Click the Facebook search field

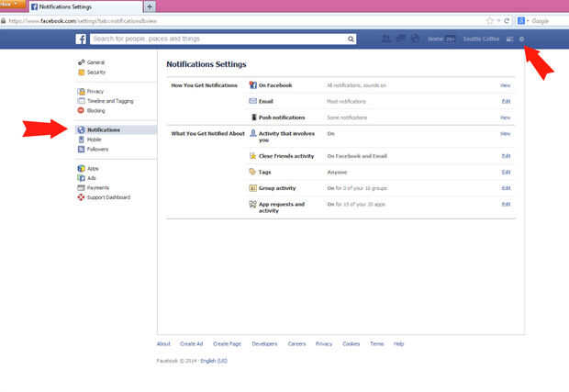[218, 39]
